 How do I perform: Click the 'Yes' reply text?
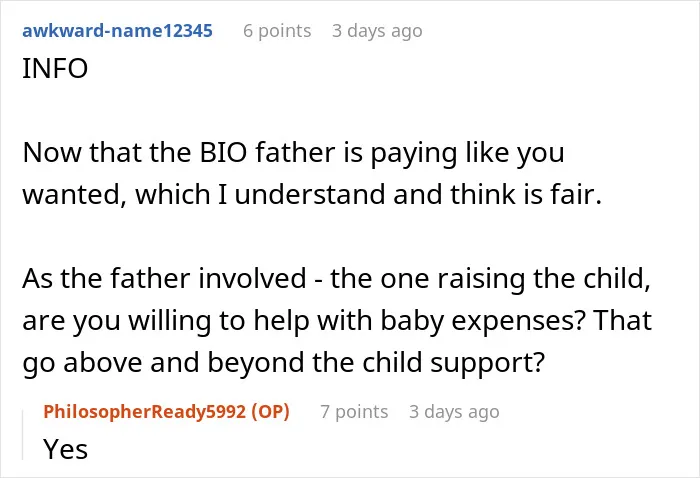pos(66,449)
